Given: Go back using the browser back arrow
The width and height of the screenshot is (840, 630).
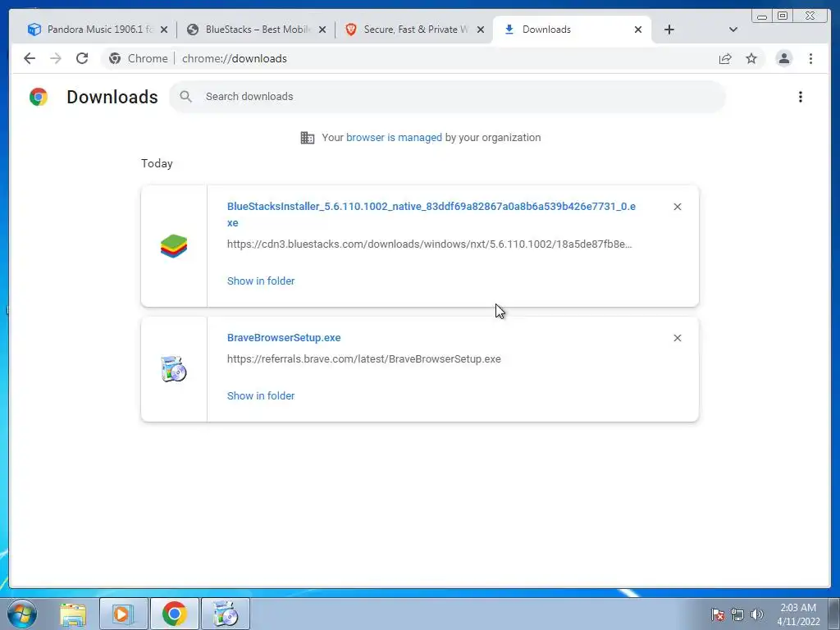Looking at the screenshot, I should point(30,58).
